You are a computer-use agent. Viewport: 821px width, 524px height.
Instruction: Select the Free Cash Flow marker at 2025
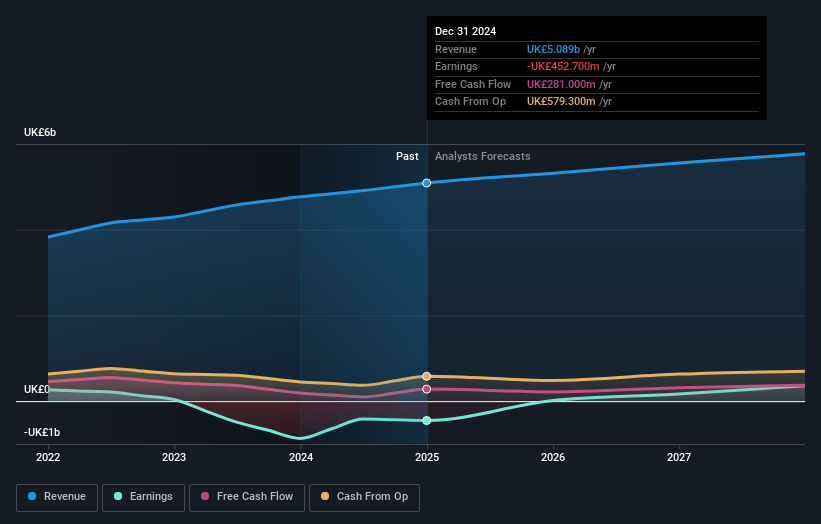pos(427,389)
